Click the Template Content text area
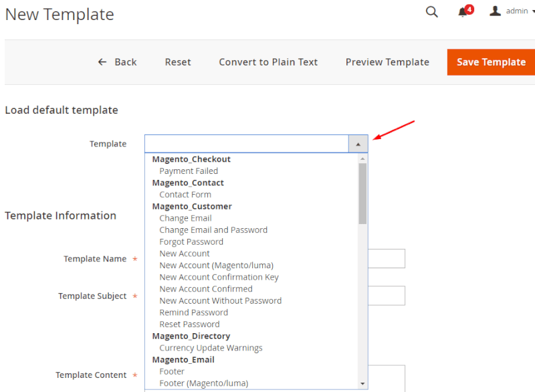The height and width of the screenshot is (392, 535). (387, 378)
